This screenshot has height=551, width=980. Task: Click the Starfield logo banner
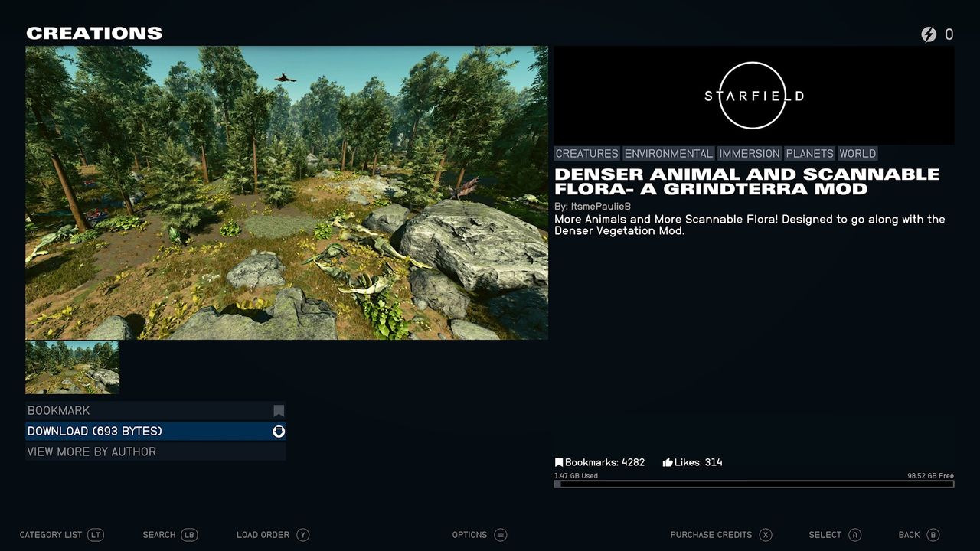tap(754, 96)
